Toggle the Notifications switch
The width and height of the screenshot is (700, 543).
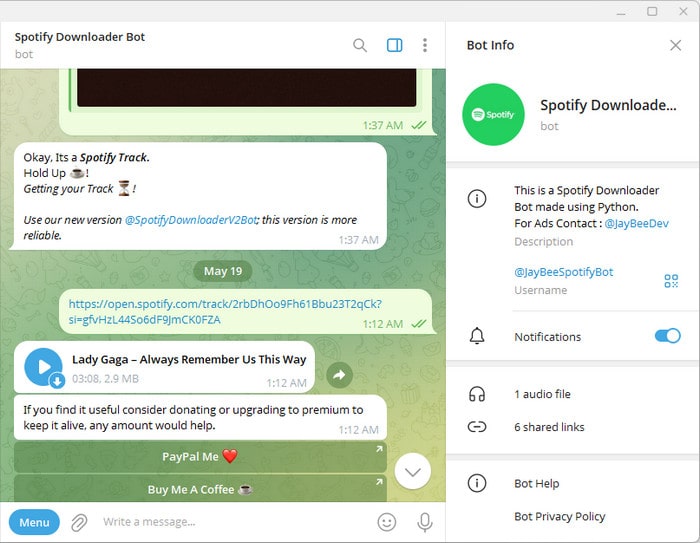click(667, 336)
